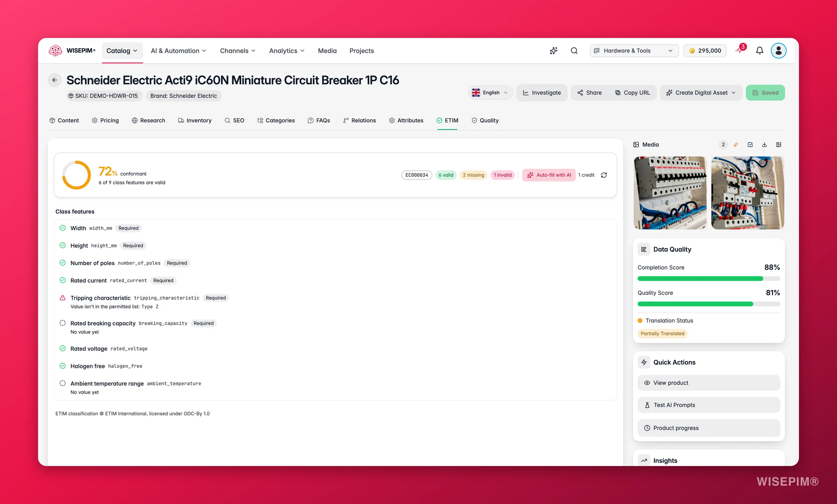Open the user profile avatar

[778, 51]
